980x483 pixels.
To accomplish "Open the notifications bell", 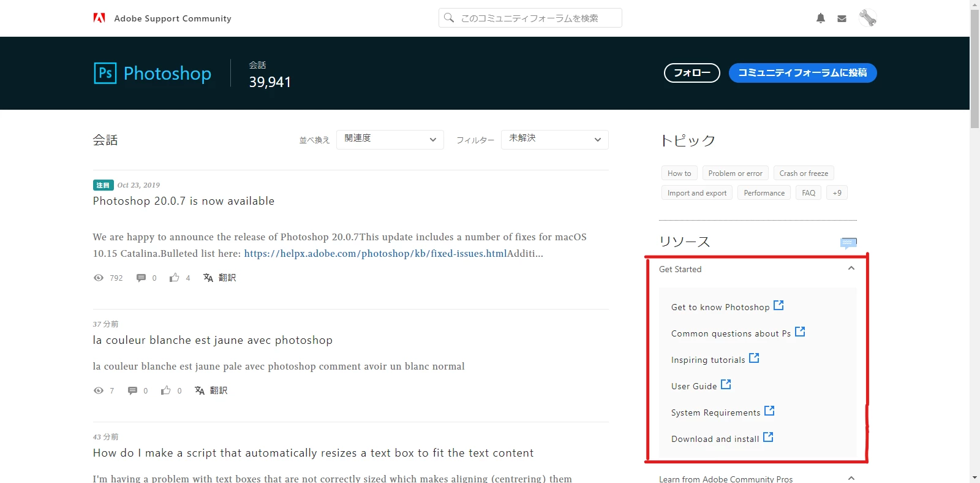I will 821,18.
